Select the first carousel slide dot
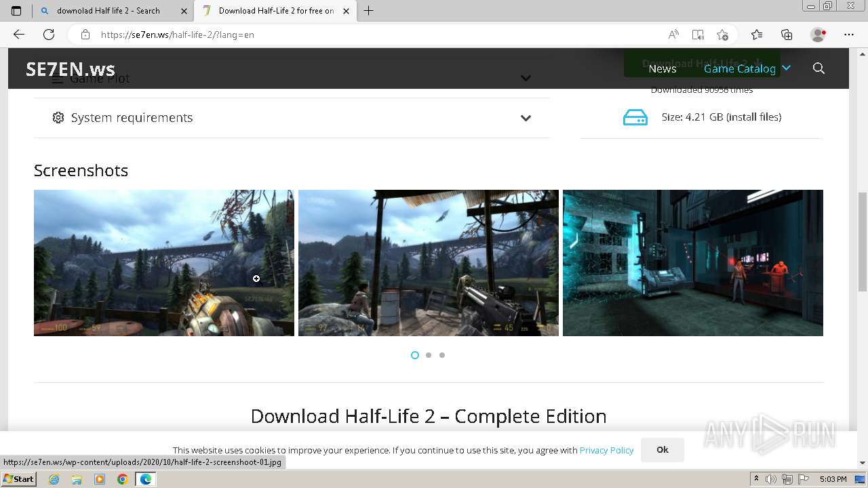Screen dimensions: 868x488 pyautogui.click(x=415, y=355)
